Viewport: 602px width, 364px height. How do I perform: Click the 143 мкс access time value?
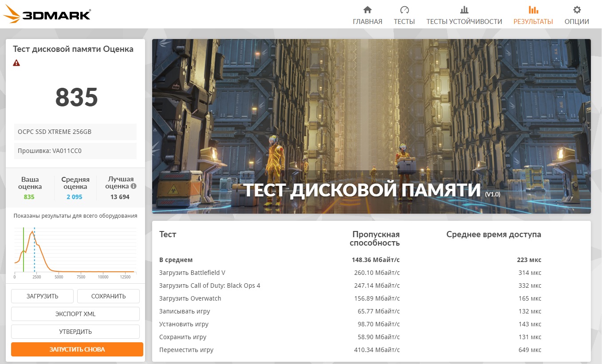coord(530,324)
